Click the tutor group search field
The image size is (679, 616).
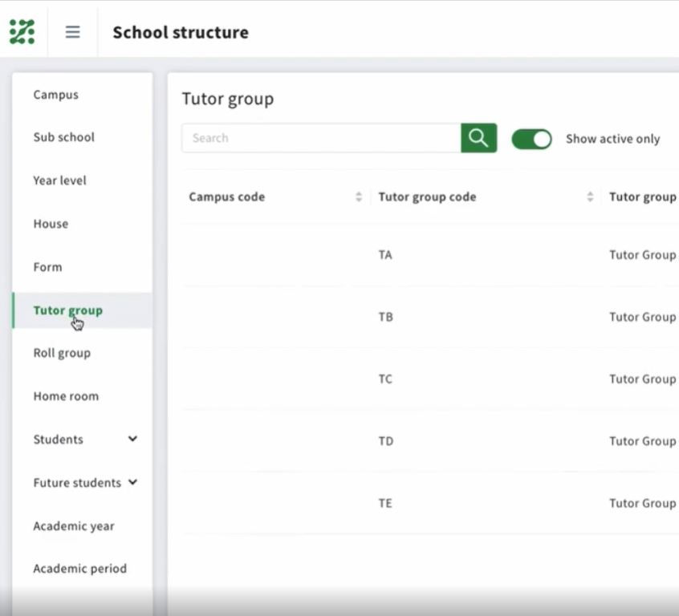pos(321,138)
